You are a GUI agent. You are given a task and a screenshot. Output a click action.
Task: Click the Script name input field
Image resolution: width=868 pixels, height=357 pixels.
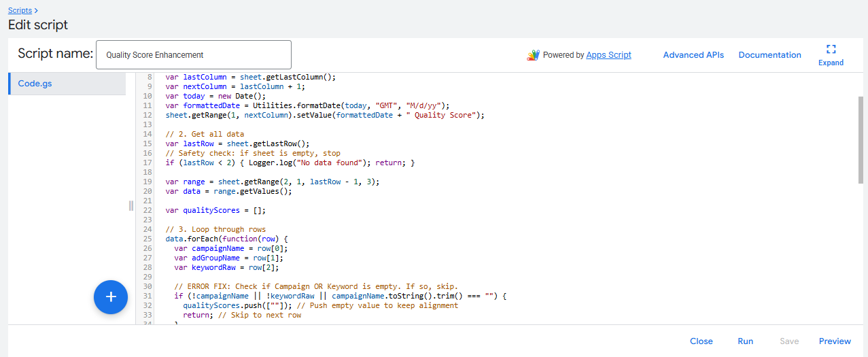[x=194, y=55]
